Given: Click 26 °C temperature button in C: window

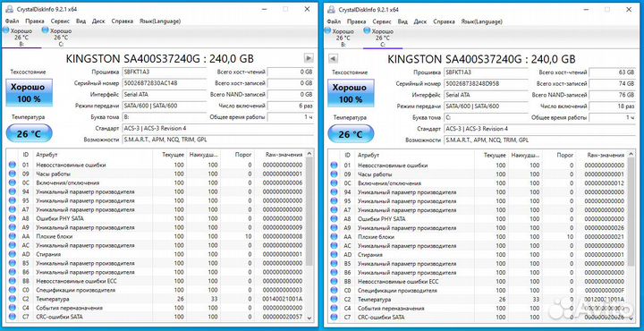Looking at the screenshot, I should (352, 133).
